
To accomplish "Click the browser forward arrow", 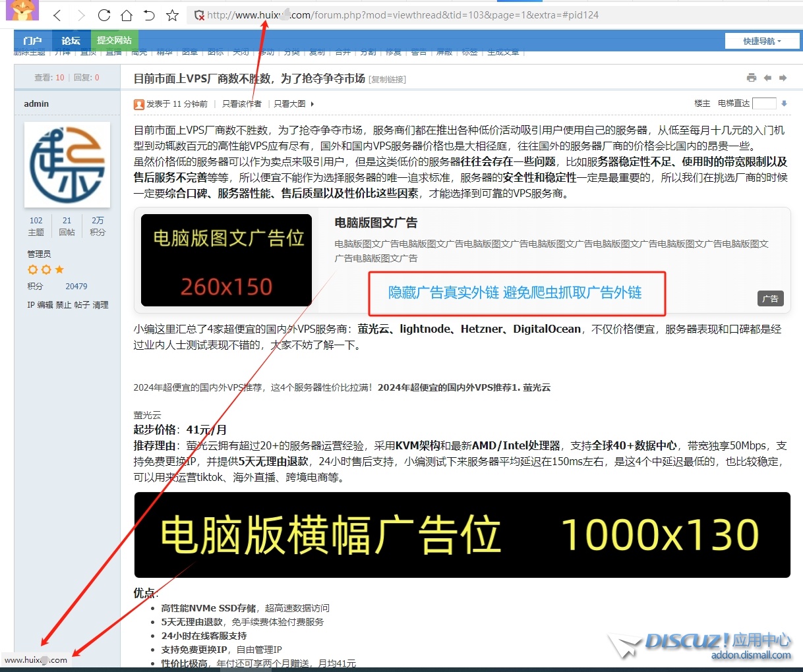I will pyautogui.click(x=80, y=15).
